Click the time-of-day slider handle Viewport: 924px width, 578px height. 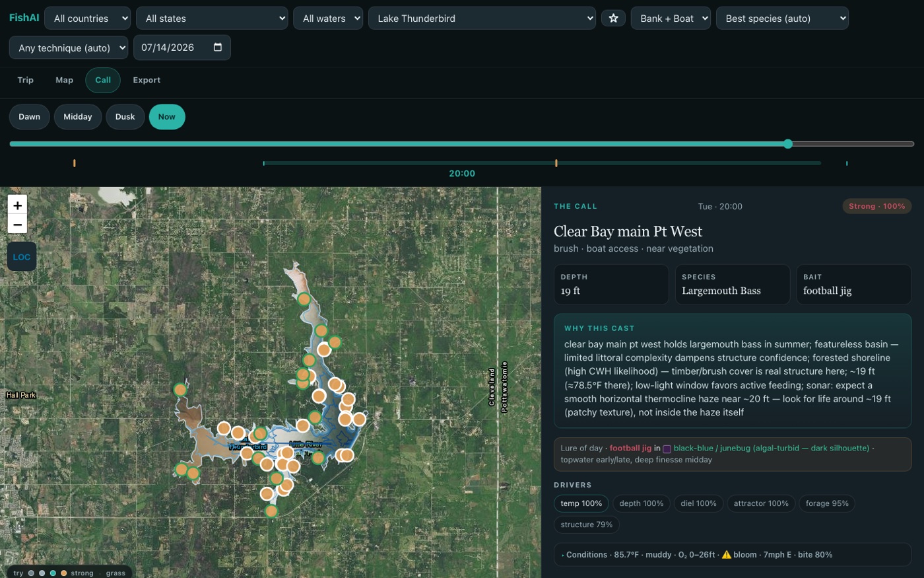point(788,144)
